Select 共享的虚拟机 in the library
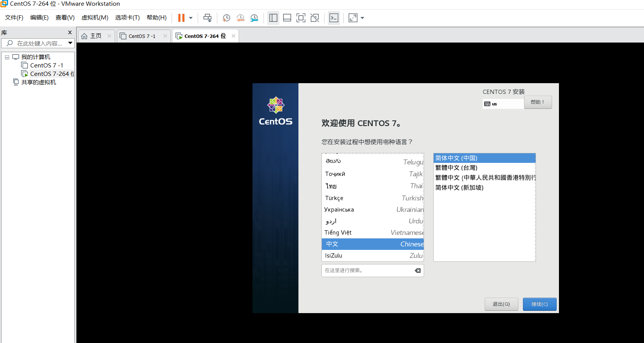 pos(38,82)
